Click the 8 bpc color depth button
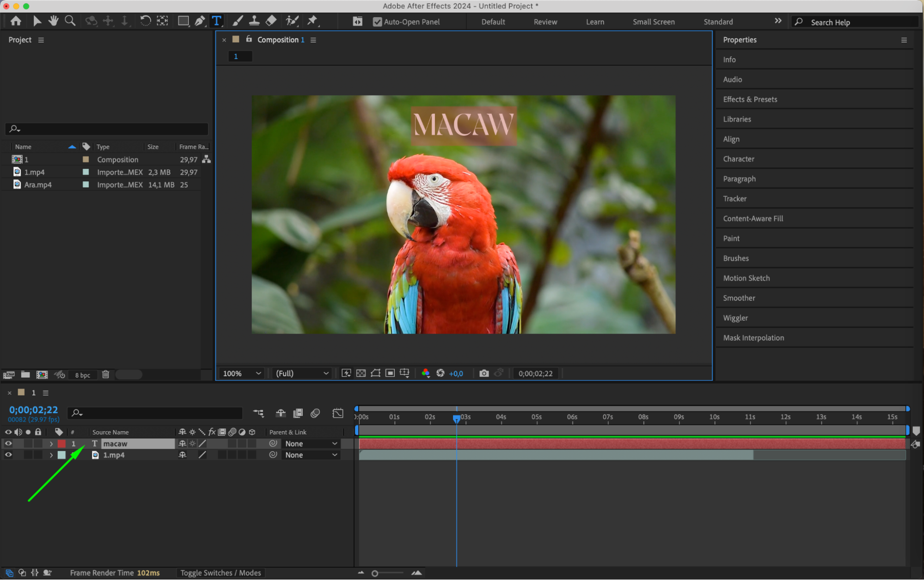The height and width of the screenshot is (580, 924). pos(83,375)
